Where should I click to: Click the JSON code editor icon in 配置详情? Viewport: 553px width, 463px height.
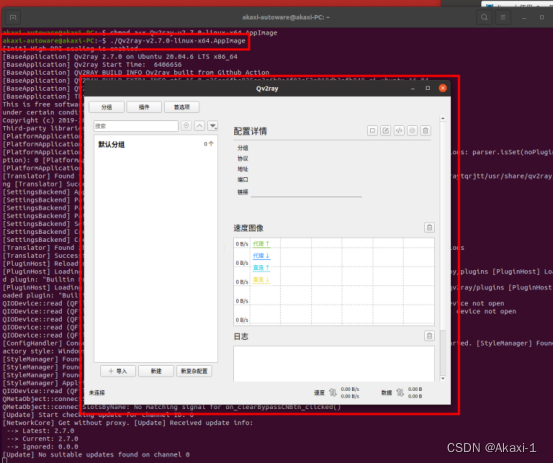click(399, 131)
